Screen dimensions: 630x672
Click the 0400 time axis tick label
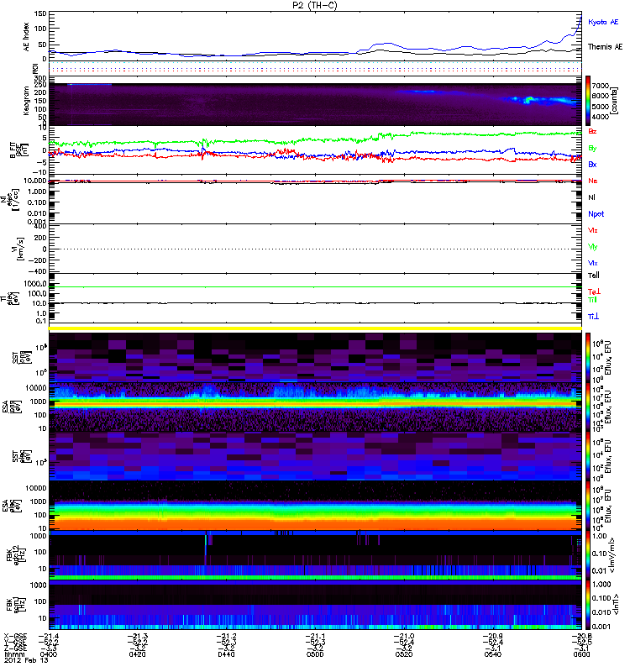[49, 654]
